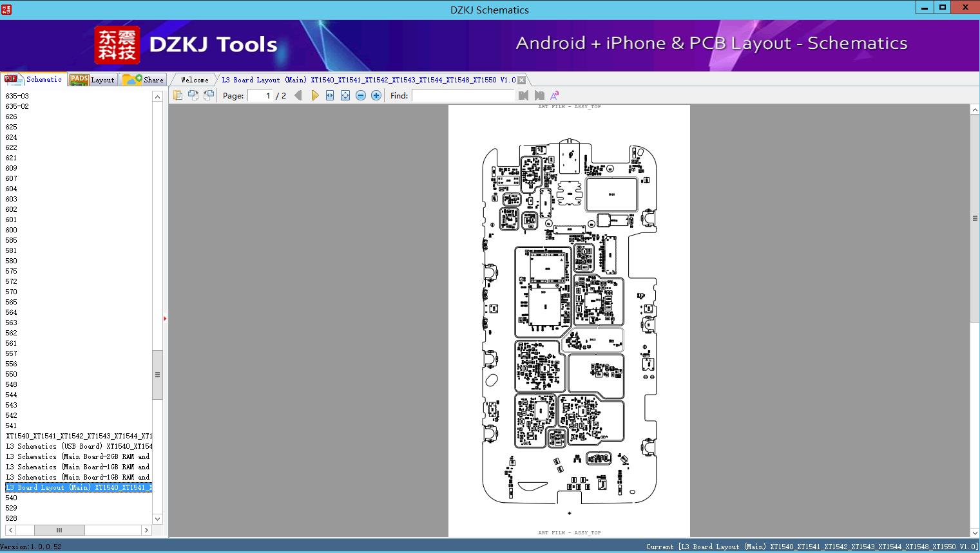The image size is (980, 553).
Task: Select the 635-02 tree item
Action: coord(17,106)
